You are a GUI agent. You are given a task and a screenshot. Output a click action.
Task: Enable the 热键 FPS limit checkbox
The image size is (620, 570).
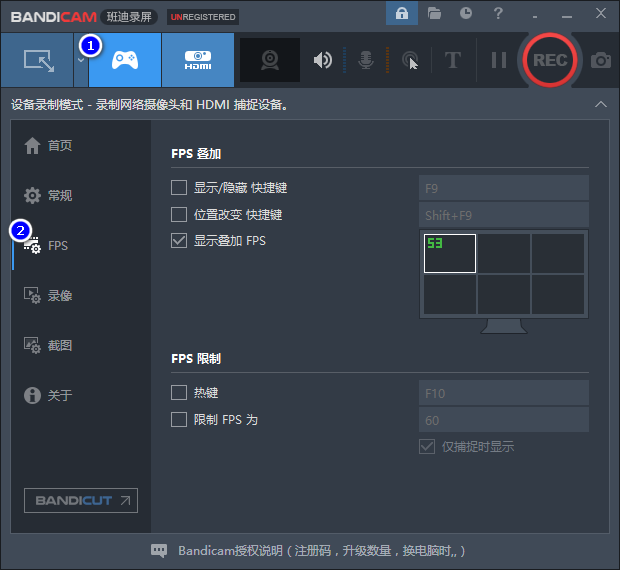pyautogui.click(x=179, y=393)
